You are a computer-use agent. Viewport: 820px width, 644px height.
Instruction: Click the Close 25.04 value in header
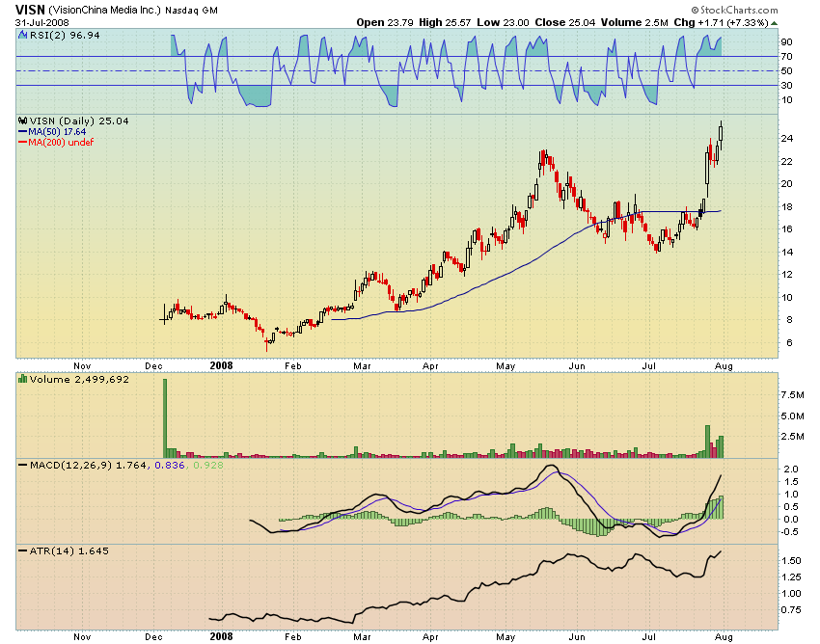pyautogui.click(x=564, y=22)
